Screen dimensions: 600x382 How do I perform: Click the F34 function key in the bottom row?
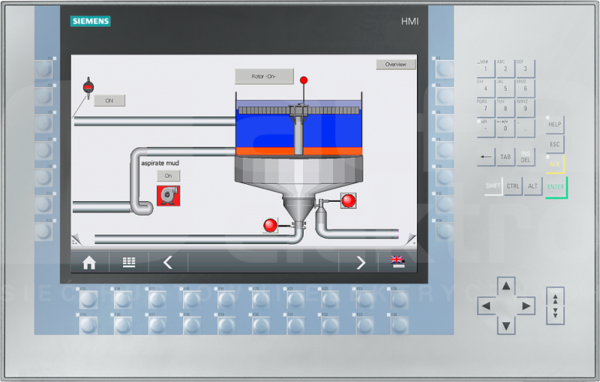[399, 326]
